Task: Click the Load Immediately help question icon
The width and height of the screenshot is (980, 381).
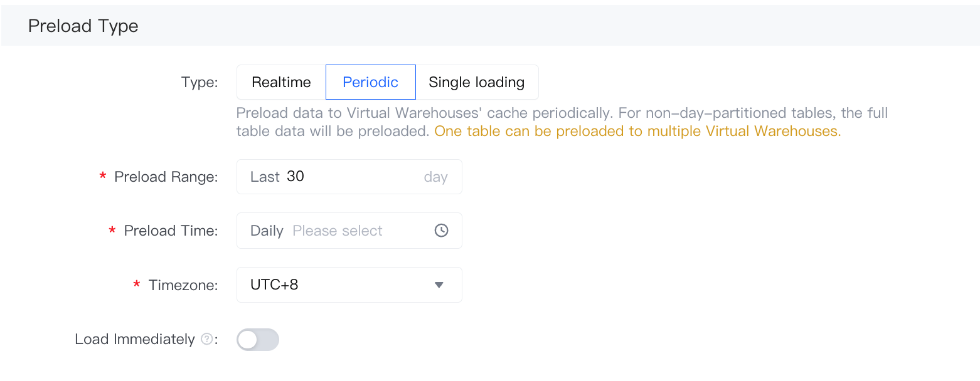Action: point(206,340)
